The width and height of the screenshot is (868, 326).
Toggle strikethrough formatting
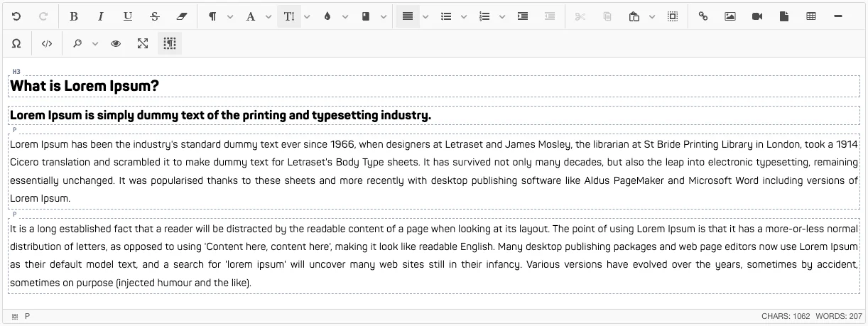(x=155, y=16)
